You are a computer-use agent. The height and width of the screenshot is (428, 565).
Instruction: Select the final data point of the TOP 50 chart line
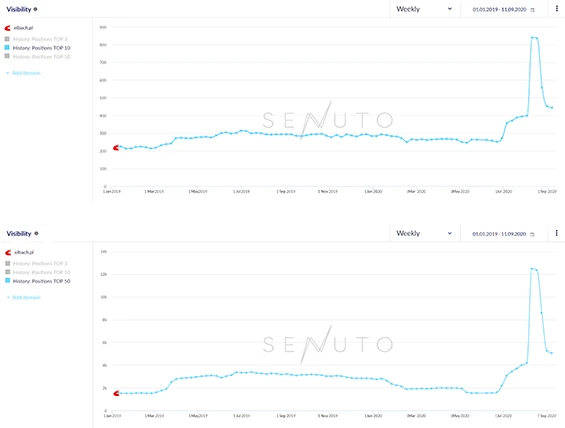[552, 353]
